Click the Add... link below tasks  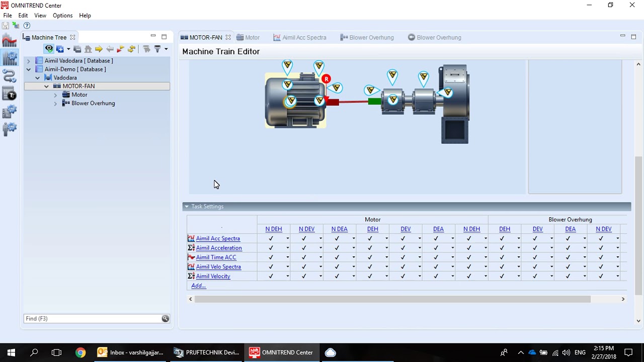(x=198, y=286)
